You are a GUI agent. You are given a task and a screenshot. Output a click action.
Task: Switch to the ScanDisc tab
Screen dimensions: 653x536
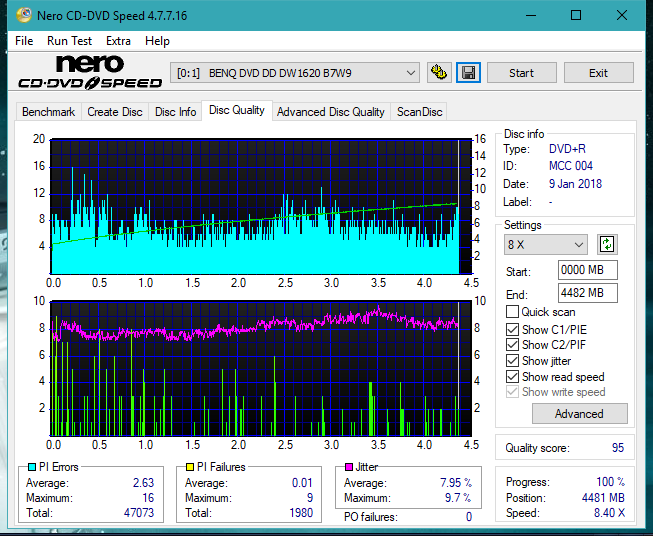coord(419,112)
